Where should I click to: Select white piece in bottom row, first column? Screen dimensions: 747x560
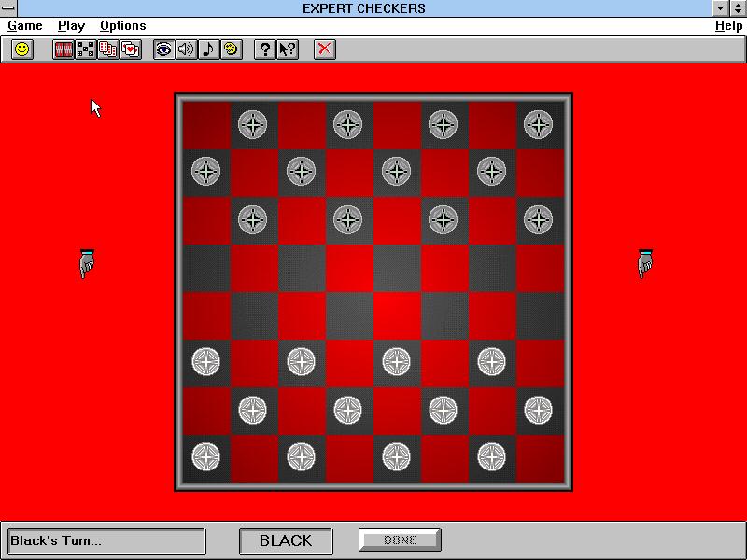[205, 456]
